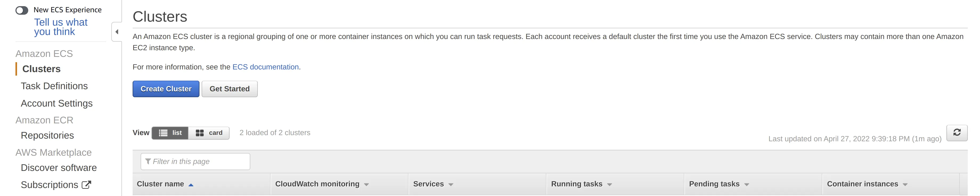The width and height of the screenshot is (980, 196).
Task: Switch view back to list mode
Action: click(170, 133)
